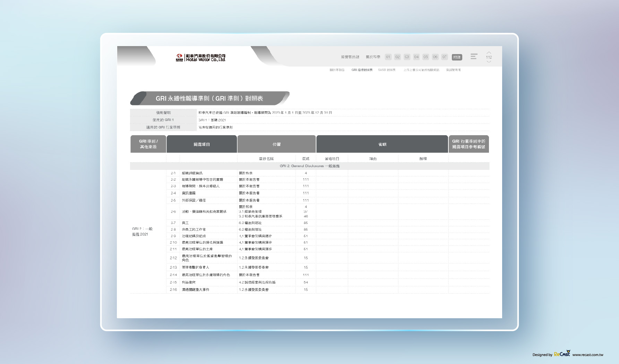Viewport: 619px width, 364px height.
Task: Open the hamburger table-of-contents menu icon
Action: 474,57
